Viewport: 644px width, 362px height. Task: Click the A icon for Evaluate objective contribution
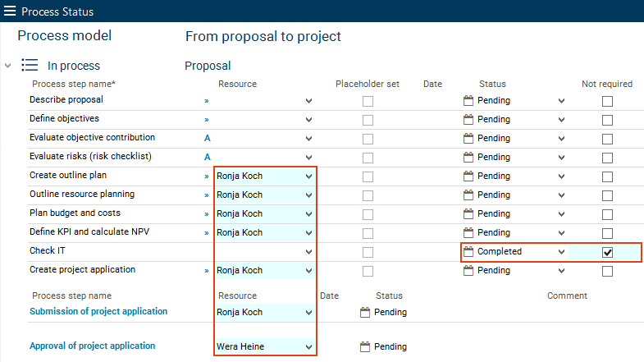[x=208, y=139]
